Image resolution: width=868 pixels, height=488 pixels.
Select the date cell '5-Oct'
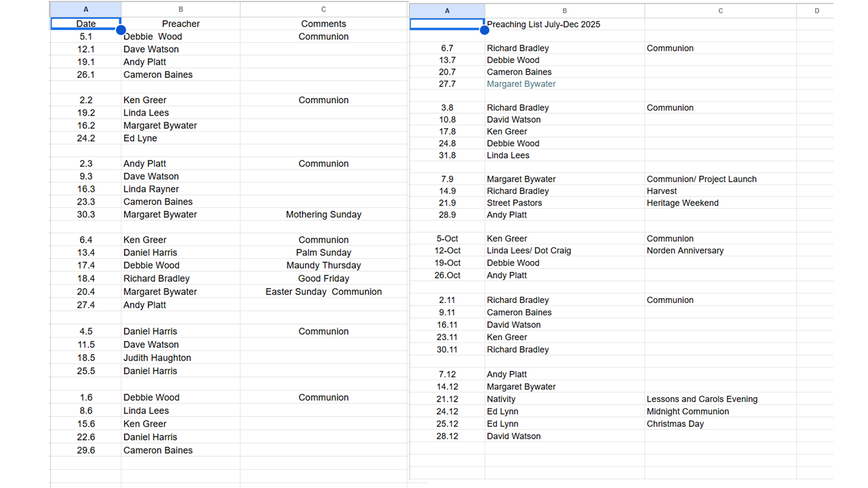point(447,239)
